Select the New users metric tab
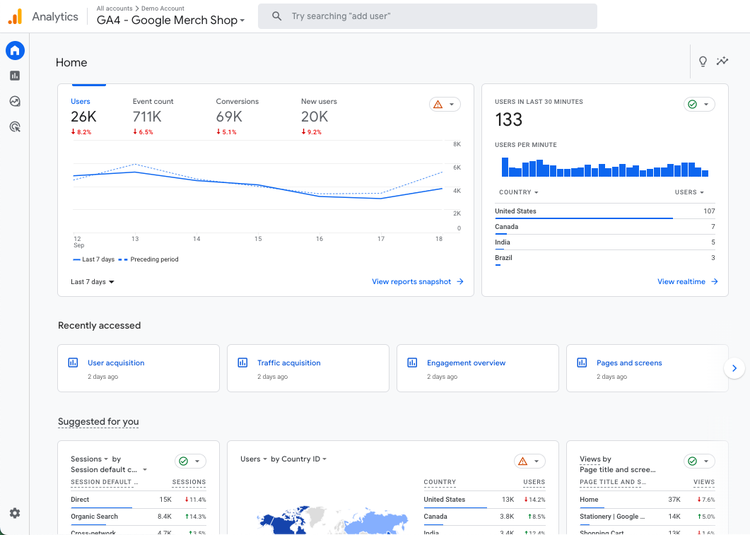The height and width of the screenshot is (535, 750). click(x=319, y=116)
